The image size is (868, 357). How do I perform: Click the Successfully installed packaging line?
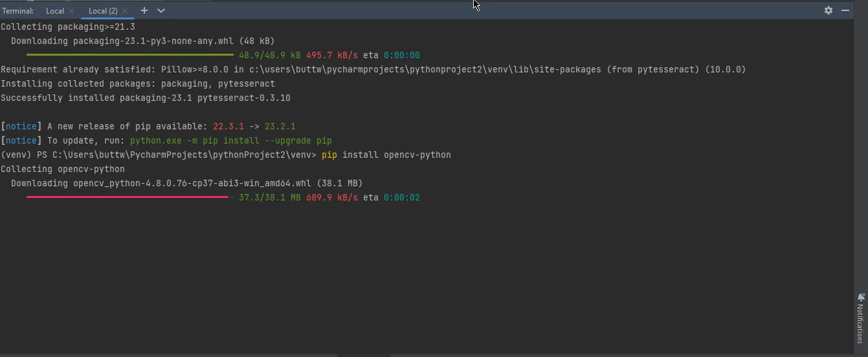coord(145,98)
